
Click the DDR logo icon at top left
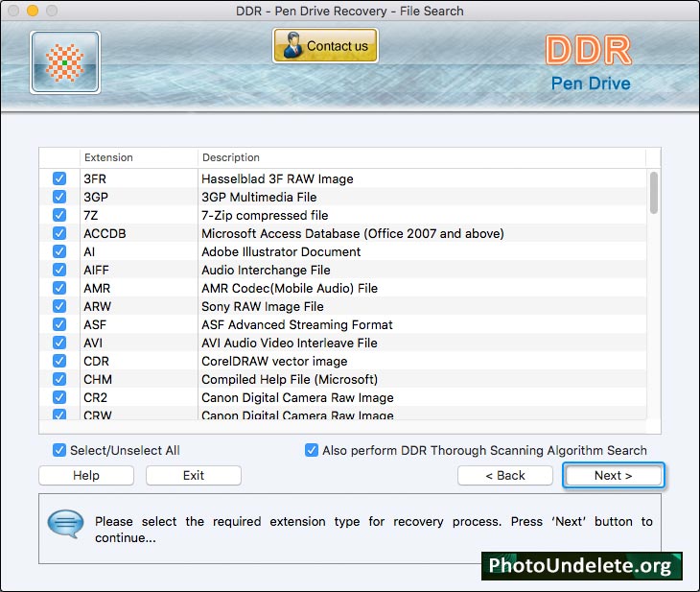click(x=65, y=62)
